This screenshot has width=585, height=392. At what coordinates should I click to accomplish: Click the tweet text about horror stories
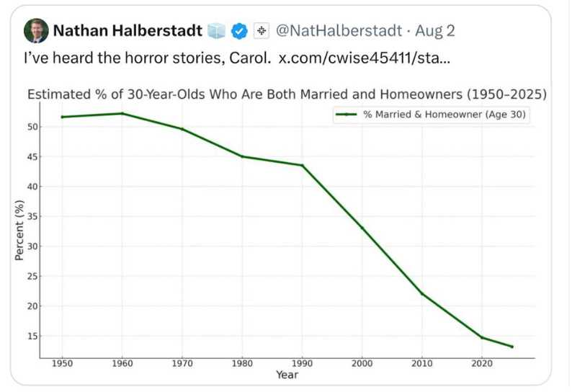point(148,58)
